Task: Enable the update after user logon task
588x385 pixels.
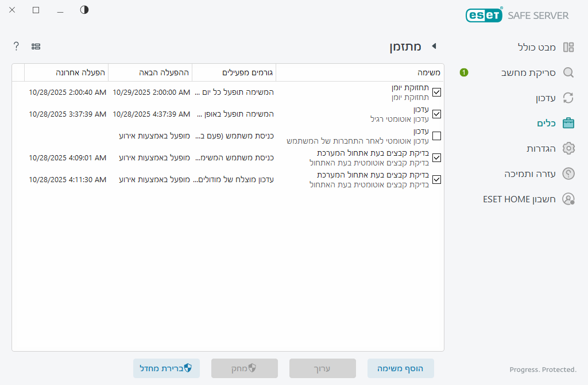Action: point(436,136)
